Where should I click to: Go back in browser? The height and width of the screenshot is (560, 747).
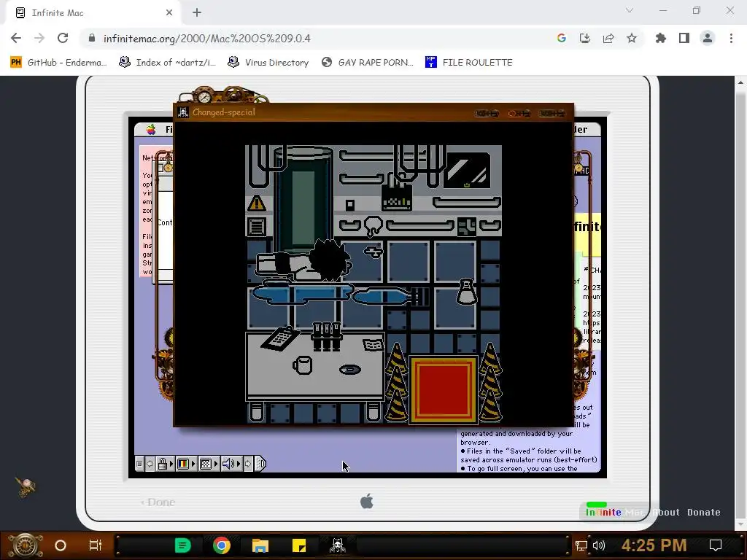pyautogui.click(x=16, y=38)
